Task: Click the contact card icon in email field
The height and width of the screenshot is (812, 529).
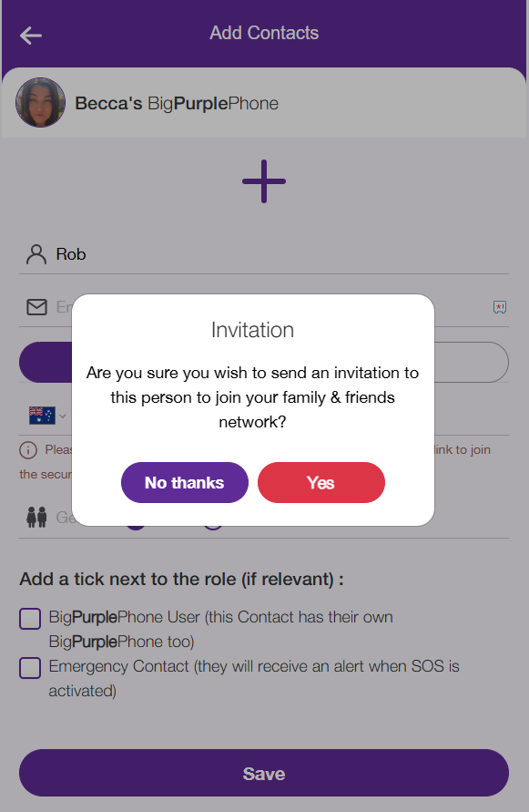Action: (x=500, y=307)
